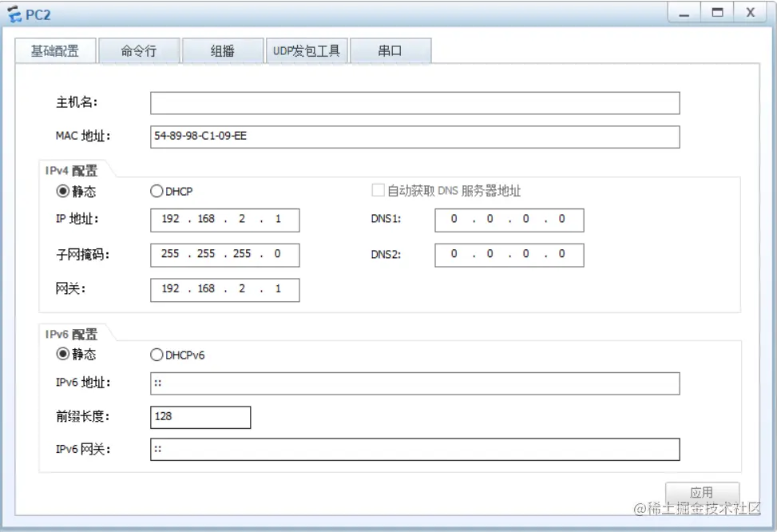The width and height of the screenshot is (777, 532).
Task: Click the IPv6 地址 input field
Action: tap(415, 383)
